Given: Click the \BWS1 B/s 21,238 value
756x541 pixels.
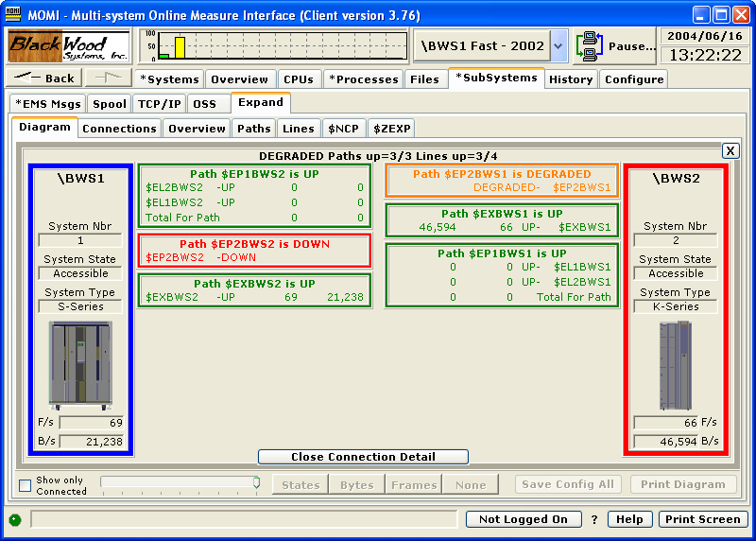Looking at the screenshot, I should [92, 442].
